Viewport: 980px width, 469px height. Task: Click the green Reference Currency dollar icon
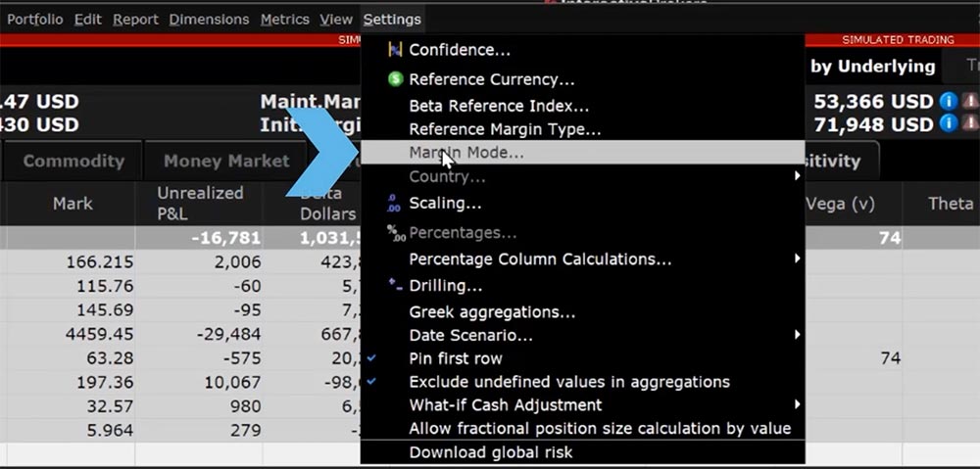pos(395,79)
